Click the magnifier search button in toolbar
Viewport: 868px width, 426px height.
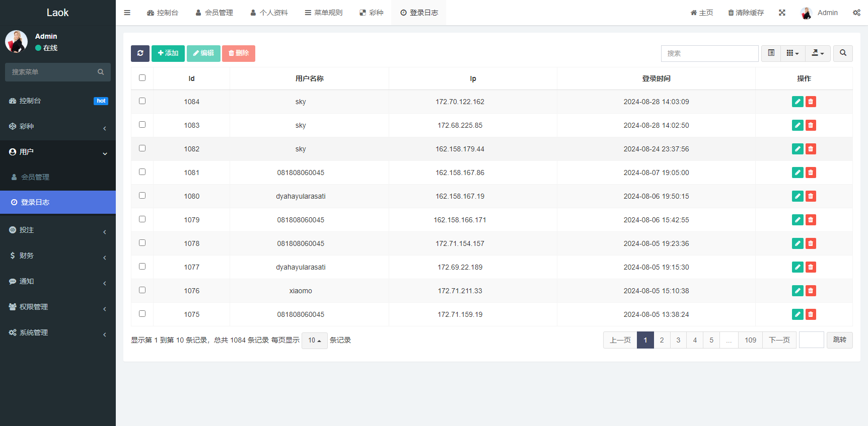(x=843, y=53)
